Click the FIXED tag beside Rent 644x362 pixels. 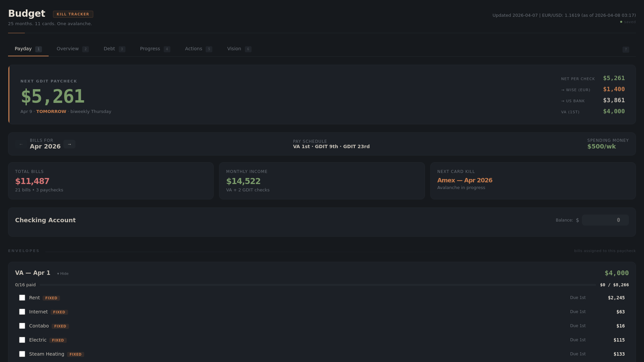[x=51, y=298]
